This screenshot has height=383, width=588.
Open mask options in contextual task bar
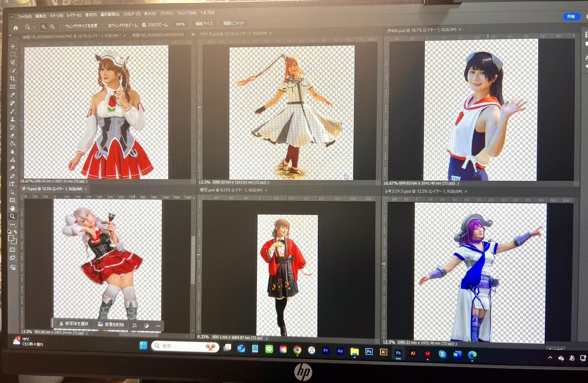click(x=146, y=326)
